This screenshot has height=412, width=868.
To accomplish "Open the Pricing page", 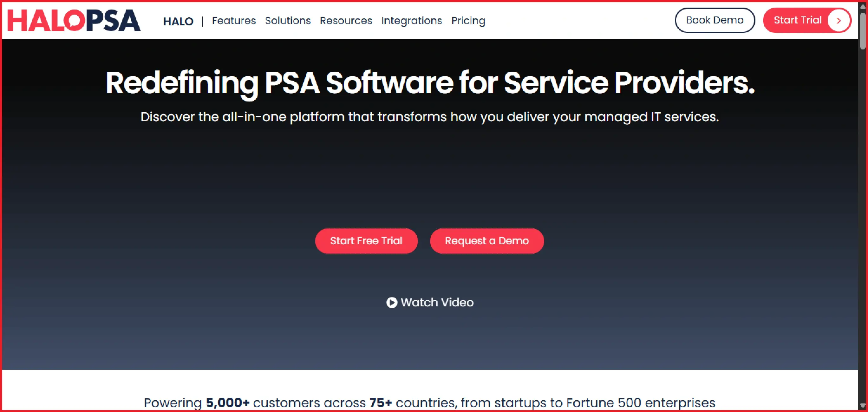I will [468, 21].
